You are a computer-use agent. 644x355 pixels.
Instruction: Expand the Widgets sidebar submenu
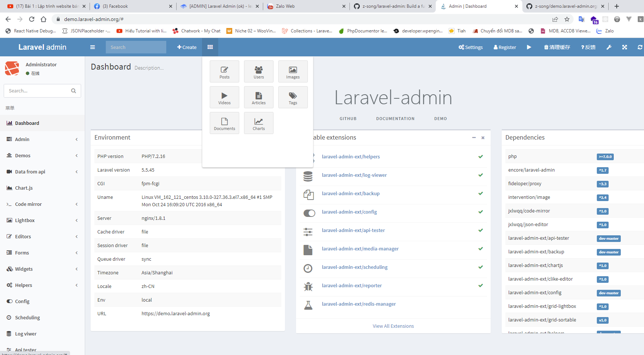pyautogui.click(x=42, y=269)
